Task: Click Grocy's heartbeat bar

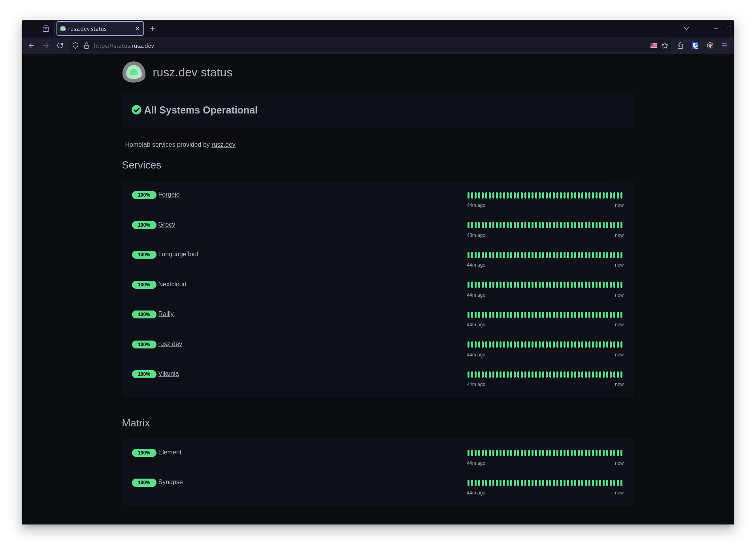Action: coord(545,225)
